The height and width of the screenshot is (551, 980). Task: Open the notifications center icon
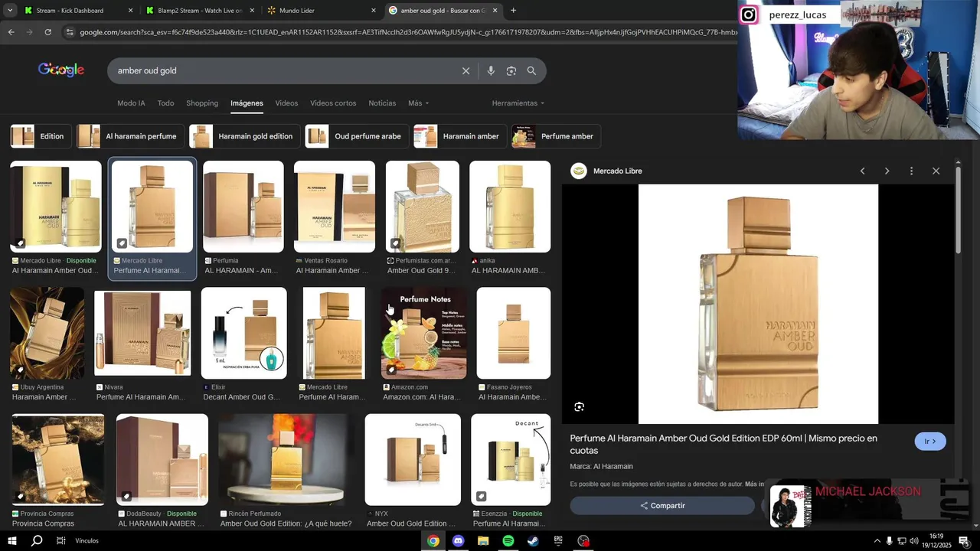tap(964, 541)
